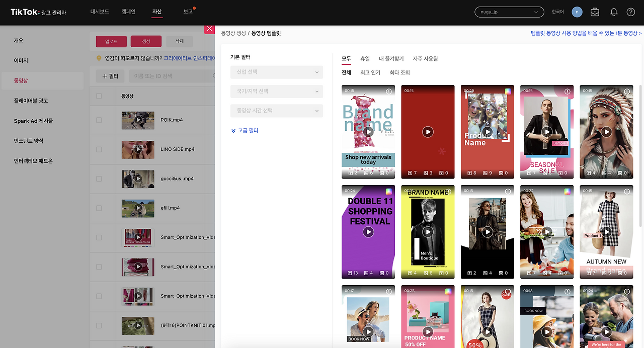The image size is (644, 348).
Task: Open Spark Ad 게시물 in sidebar
Action: point(33,121)
